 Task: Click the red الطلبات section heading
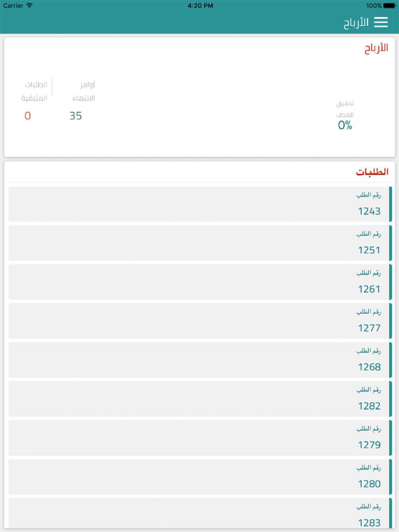pos(372,171)
